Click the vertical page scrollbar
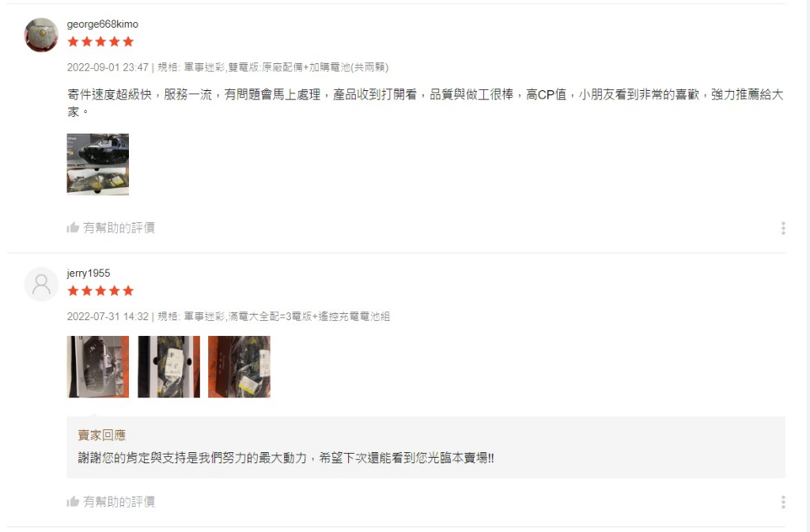This screenshot has width=810, height=532. pos(807,266)
